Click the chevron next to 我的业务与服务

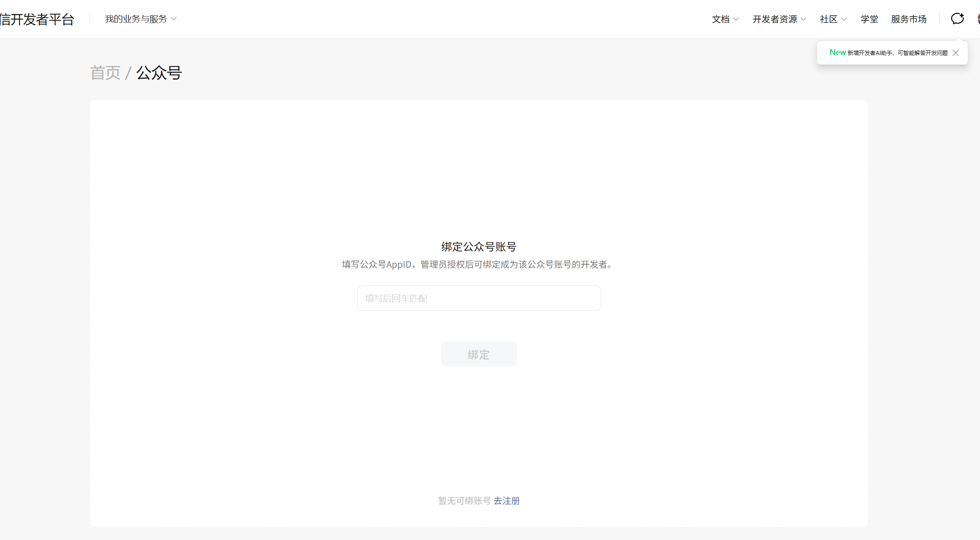click(x=174, y=19)
